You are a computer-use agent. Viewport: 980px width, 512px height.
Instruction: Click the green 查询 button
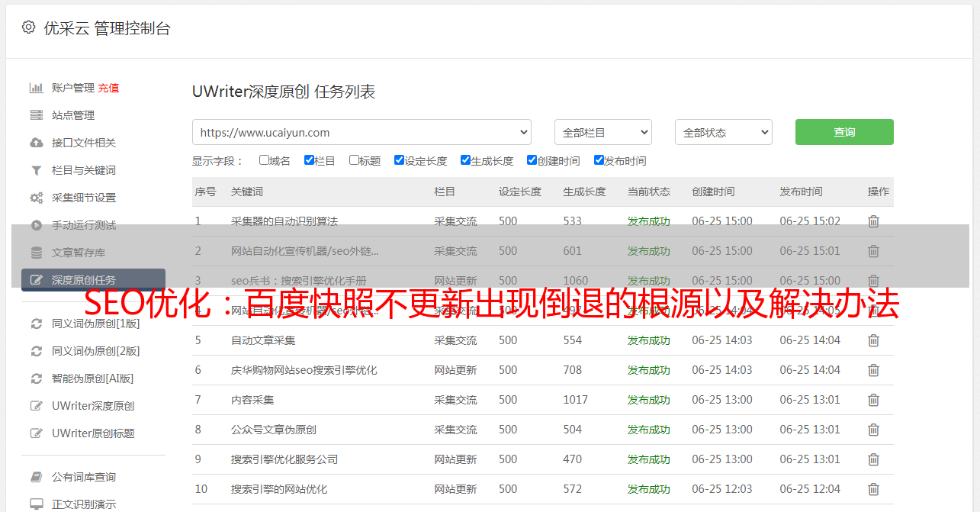click(844, 132)
